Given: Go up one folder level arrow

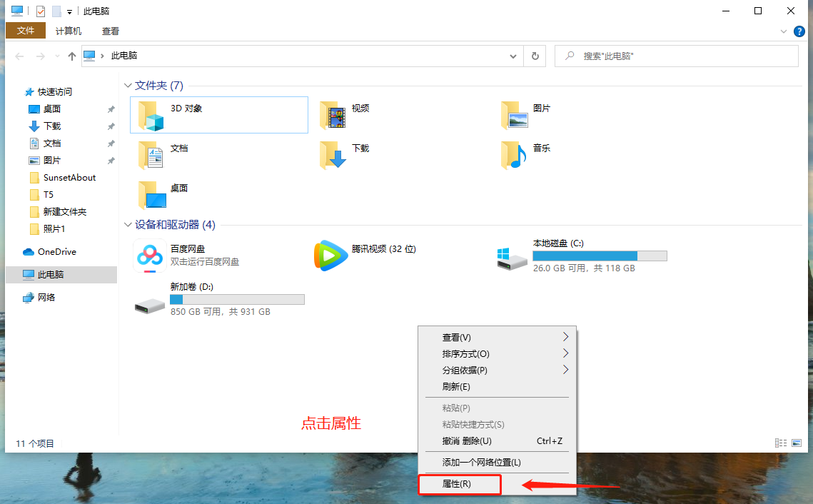Looking at the screenshot, I should (x=72, y=56).
